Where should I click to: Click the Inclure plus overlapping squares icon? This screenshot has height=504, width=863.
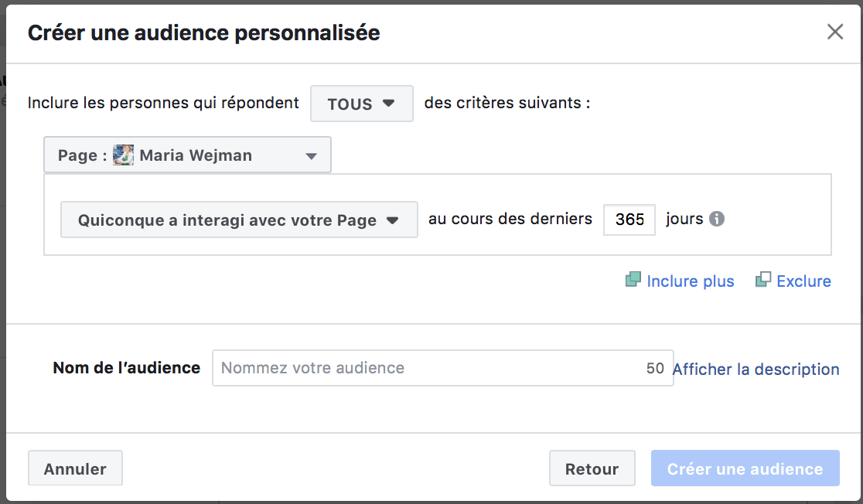coord(633,281)
